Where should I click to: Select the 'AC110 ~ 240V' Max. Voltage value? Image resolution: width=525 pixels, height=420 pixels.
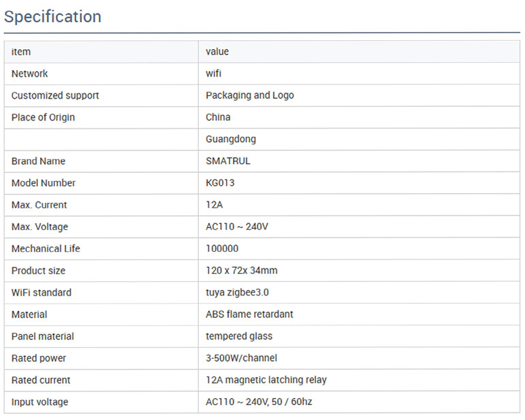coord(237,227)
